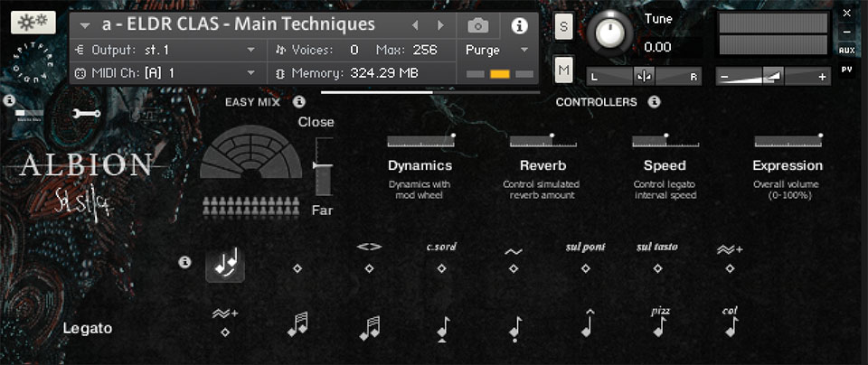Viewport: 868px width, 365px height.
Task: Click the instrument title ELDR CLAS Main Techniques
Action: (239, 24)
